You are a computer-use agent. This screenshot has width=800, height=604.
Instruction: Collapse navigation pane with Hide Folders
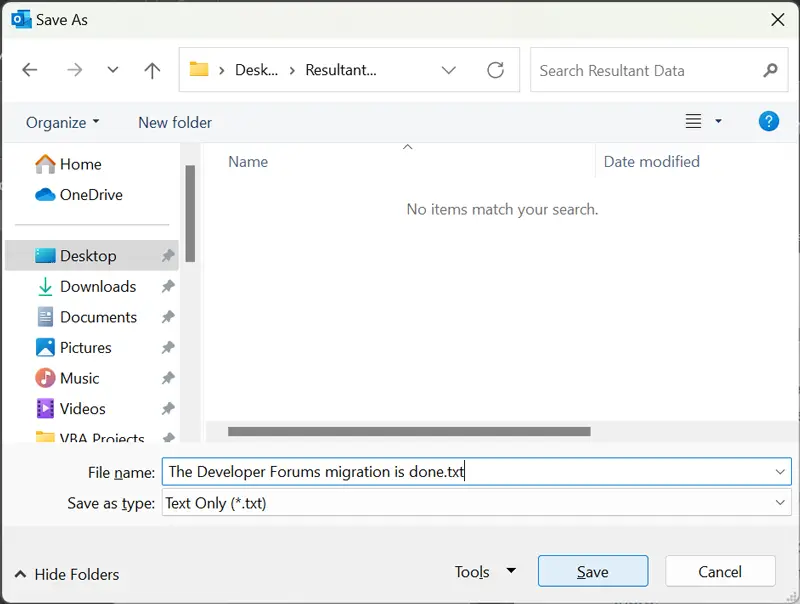coord(66,574)
